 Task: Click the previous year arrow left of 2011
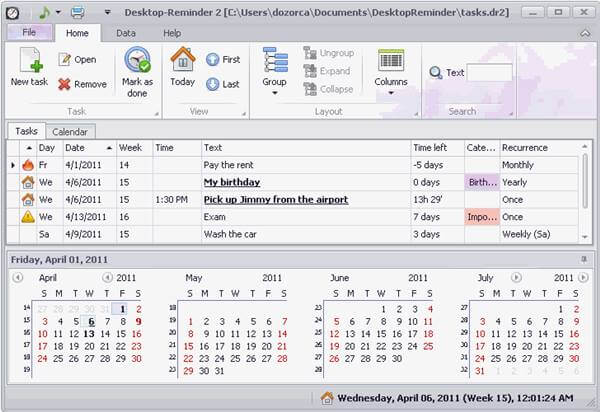tap(108, 277)
